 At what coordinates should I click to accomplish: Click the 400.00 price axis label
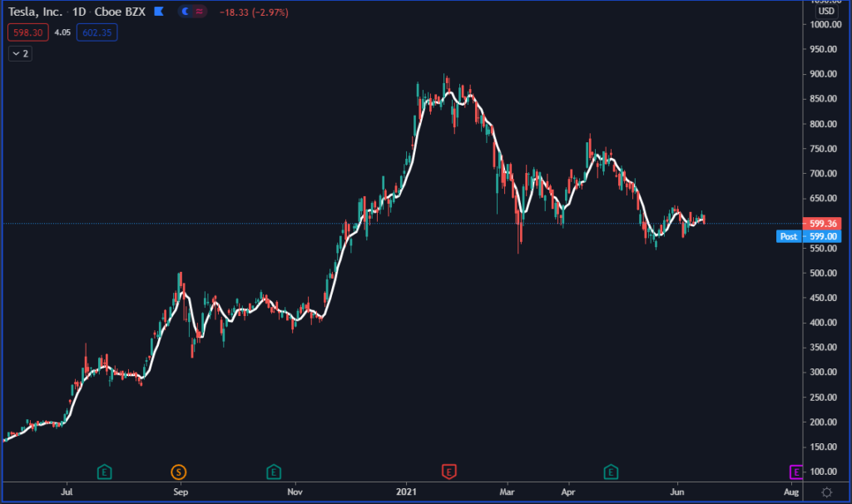point(823,323)
